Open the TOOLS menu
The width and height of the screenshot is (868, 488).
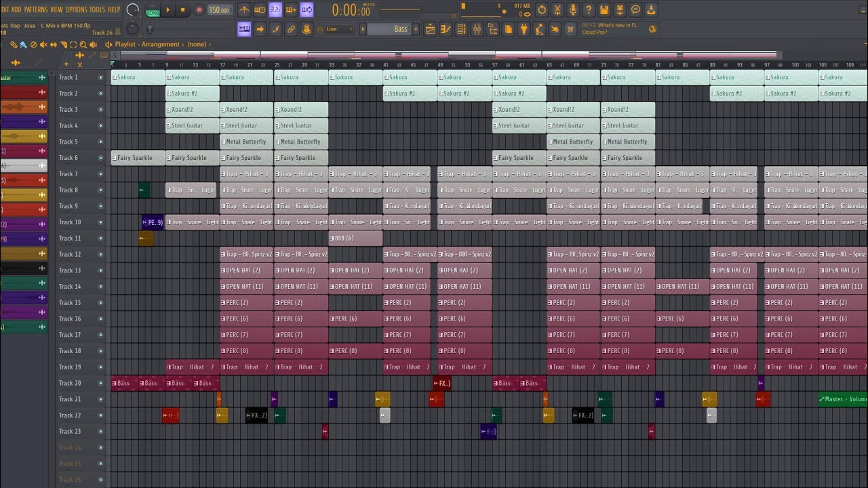[x=98, y=9]
